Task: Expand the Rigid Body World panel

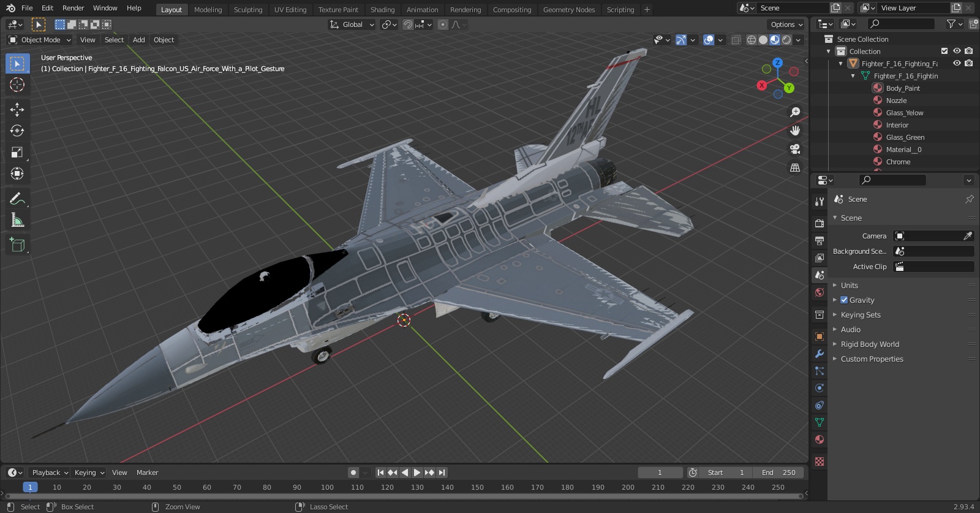Action: (x=870, y=344)
